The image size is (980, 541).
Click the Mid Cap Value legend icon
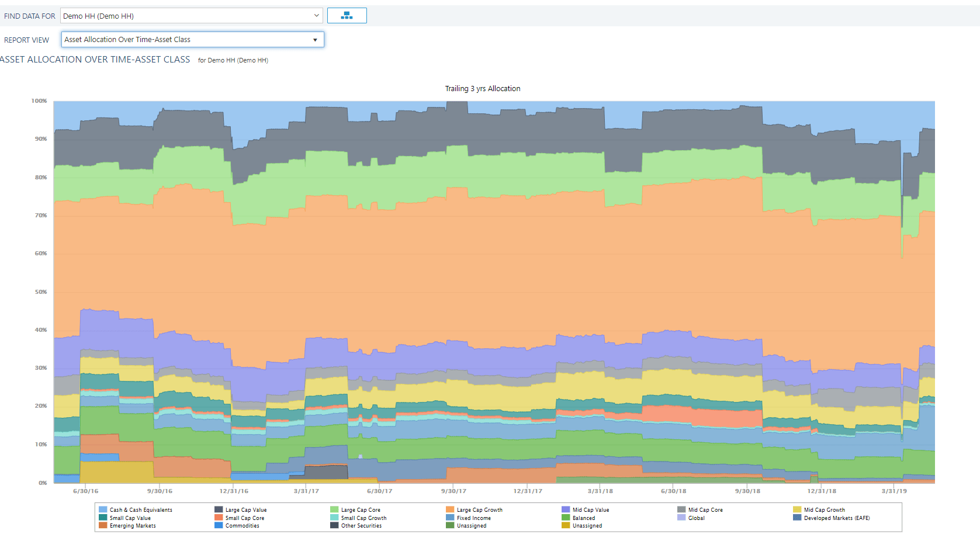[x=566, y=509]
